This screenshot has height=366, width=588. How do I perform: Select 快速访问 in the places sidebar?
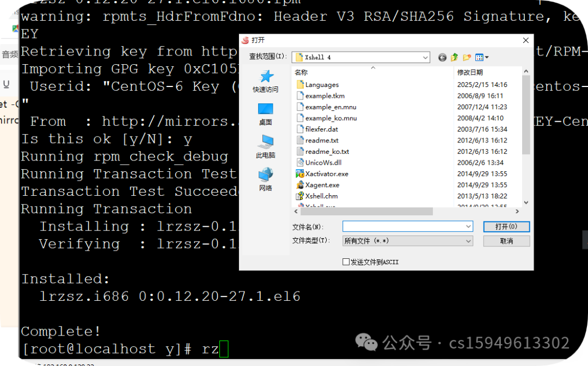tap(266, 81)
